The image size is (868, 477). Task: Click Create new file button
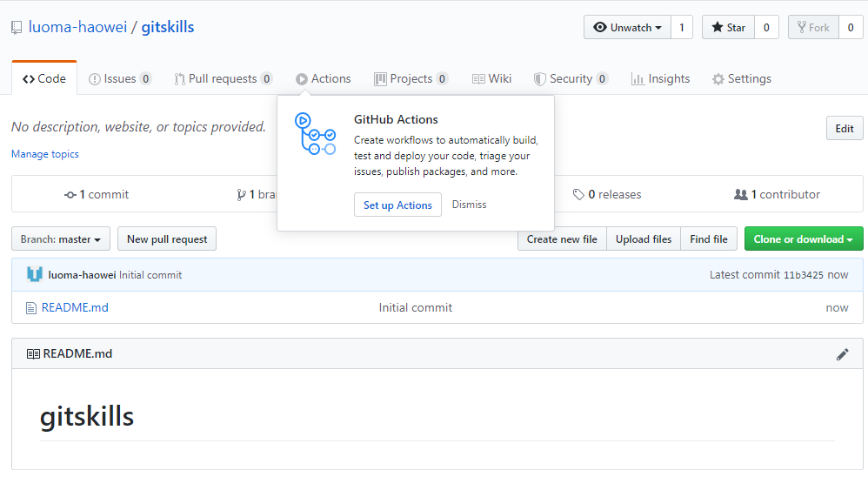coord(562,239)
